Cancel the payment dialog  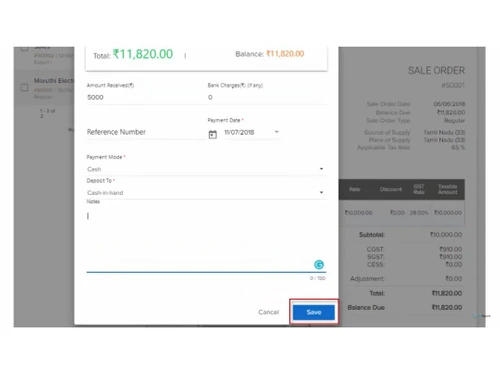(268, 312)
